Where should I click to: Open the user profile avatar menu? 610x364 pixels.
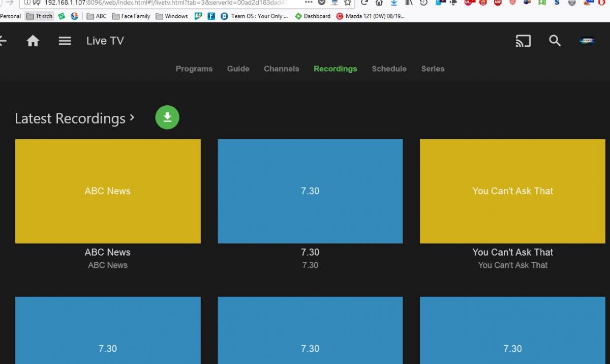587,41
